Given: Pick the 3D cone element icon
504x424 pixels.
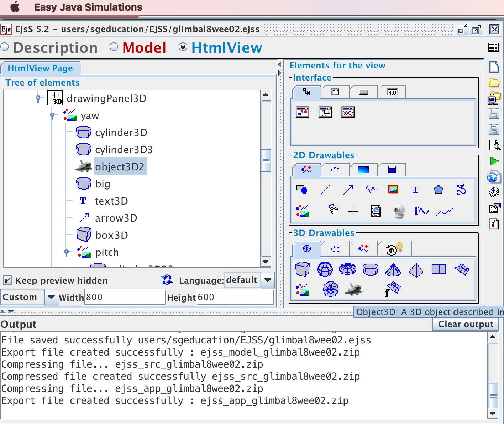Looking at the screenshot, I should (393, 270).
